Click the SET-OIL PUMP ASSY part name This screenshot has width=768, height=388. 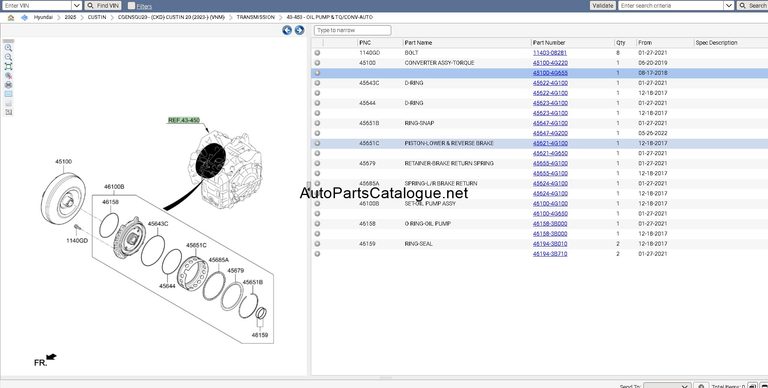pos(430,203)
